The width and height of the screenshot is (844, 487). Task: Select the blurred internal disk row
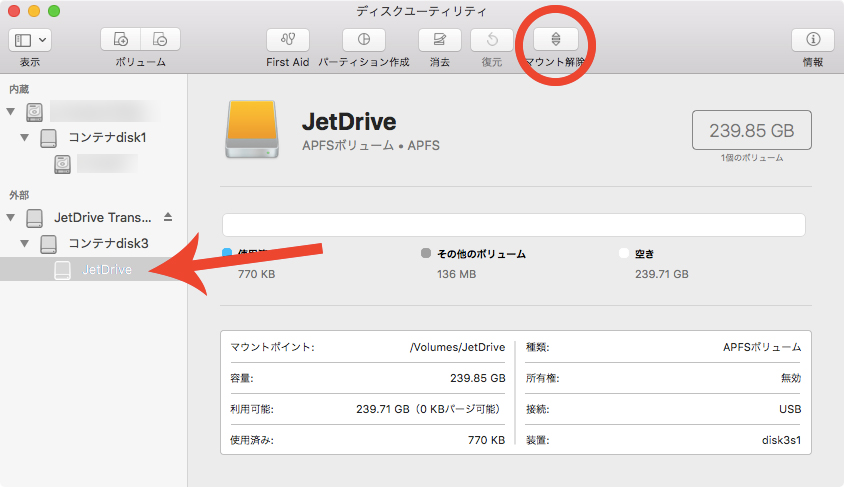pyautogui.click(x=94, y=111)
